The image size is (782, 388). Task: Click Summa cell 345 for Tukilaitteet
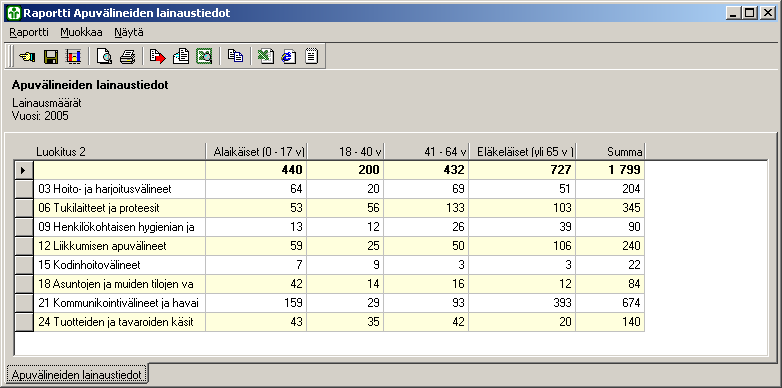610,208
